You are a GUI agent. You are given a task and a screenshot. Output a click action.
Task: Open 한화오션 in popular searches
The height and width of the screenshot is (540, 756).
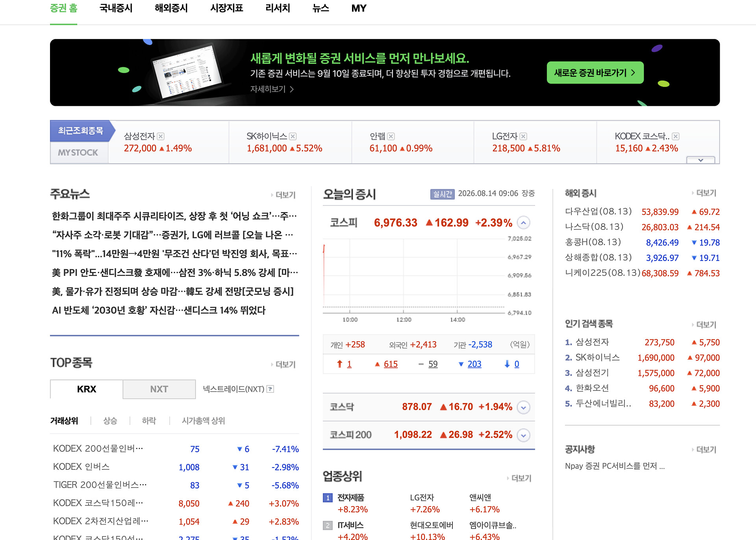click(592, 388)
